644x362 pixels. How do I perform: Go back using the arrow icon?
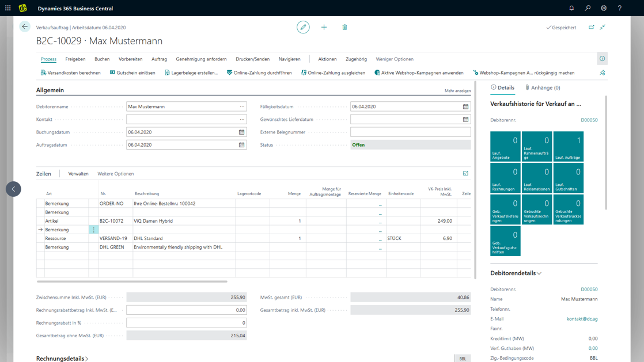(25, 26)
